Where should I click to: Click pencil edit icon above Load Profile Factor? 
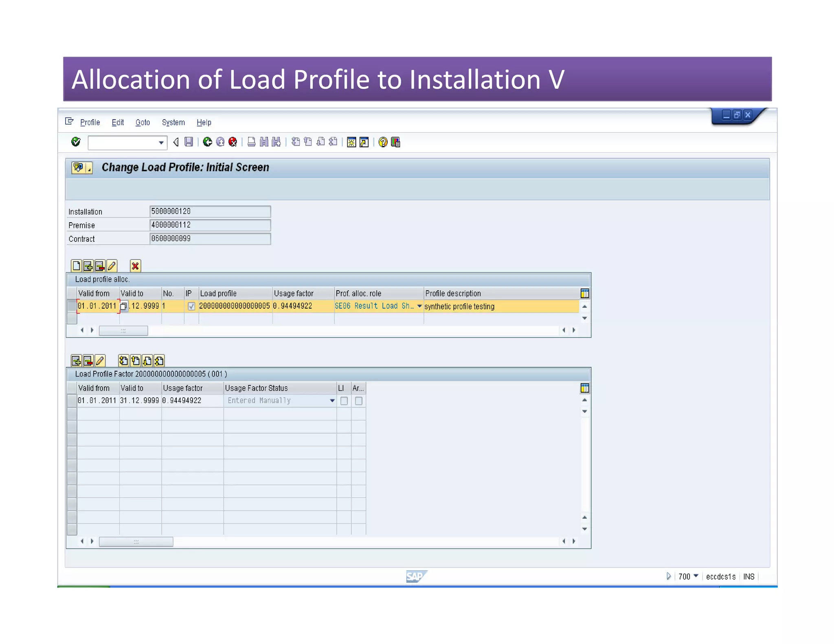100,361
